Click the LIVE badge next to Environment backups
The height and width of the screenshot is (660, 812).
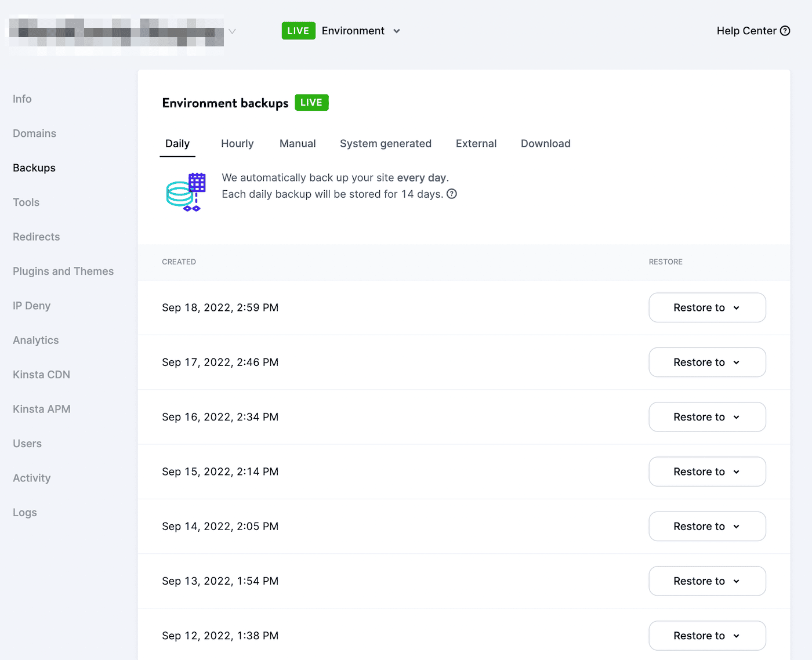311,102
